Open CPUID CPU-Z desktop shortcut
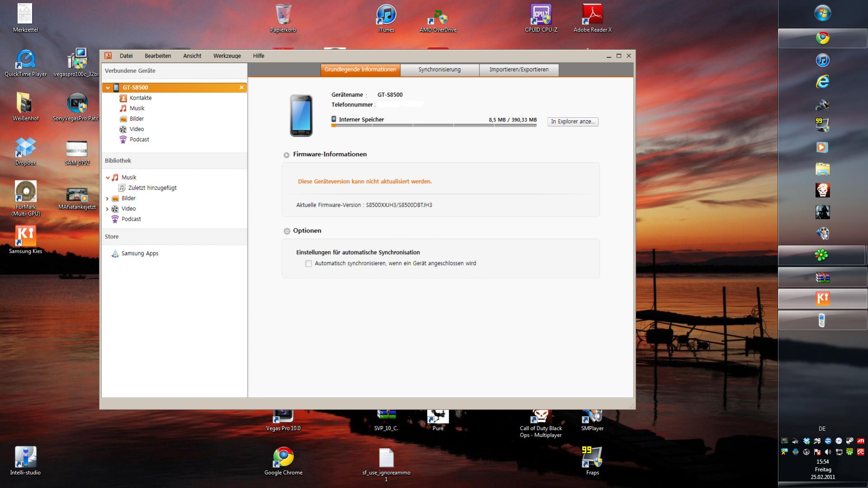Screen dimensions: 868x488 [541, 19]
